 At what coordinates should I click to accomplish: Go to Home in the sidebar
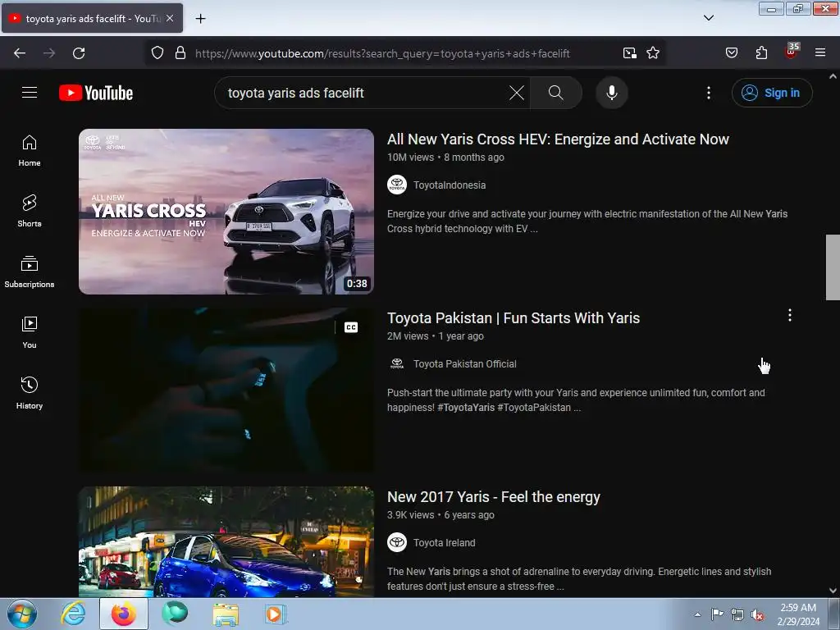tap(30, 151)
